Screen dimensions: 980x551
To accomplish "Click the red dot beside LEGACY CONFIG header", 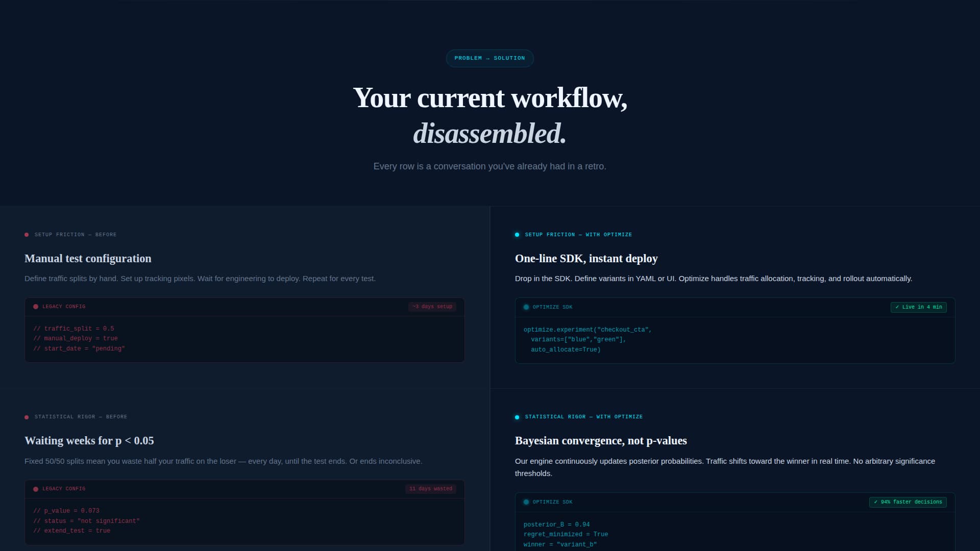I will pos(36,307).
